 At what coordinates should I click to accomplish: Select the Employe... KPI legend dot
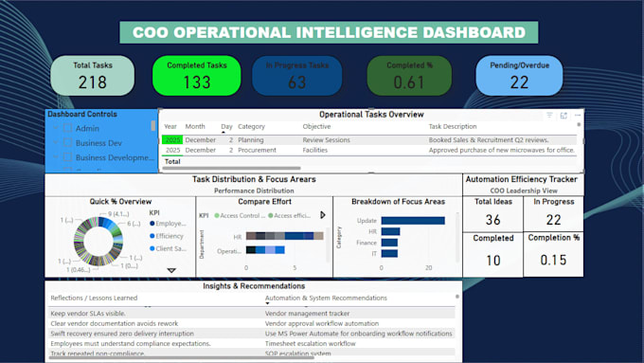click(152, 224)
